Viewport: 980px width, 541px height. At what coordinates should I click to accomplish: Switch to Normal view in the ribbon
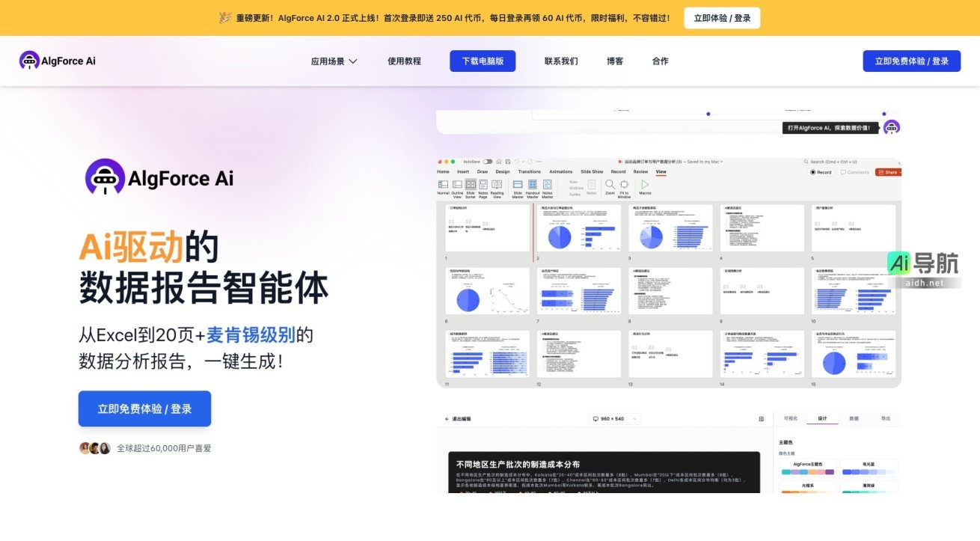click(444, 186)
